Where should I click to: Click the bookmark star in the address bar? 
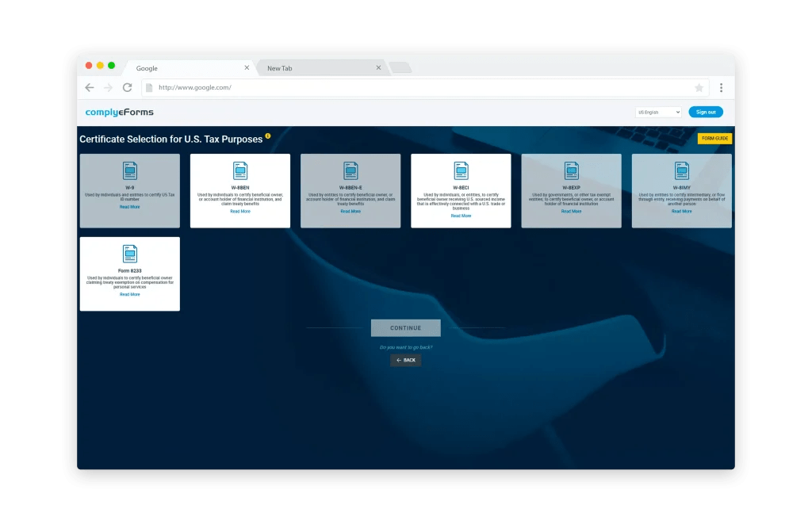point(698,87)
